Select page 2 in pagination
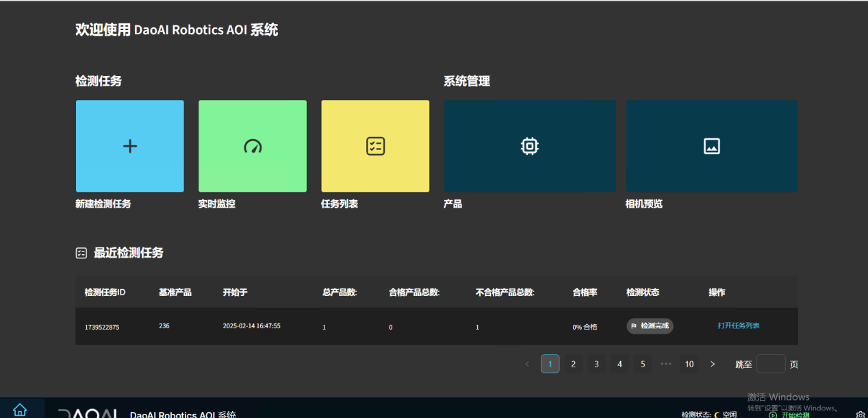This screenshot has width=868, height=418. point(573,364)
